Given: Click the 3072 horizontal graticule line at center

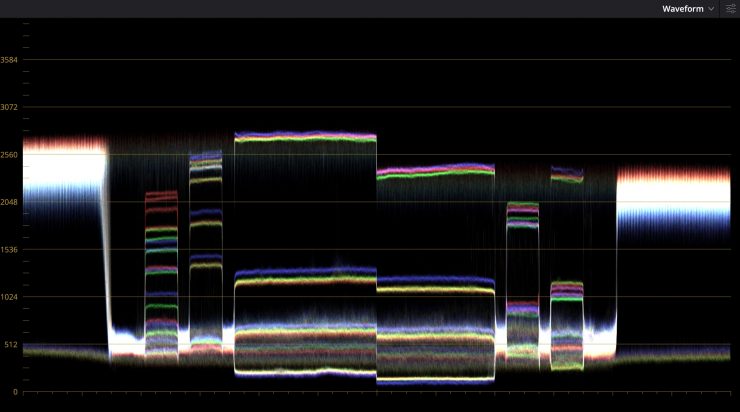Looking at the screenshot, I should pyautogui.click(x=380, y=107).
